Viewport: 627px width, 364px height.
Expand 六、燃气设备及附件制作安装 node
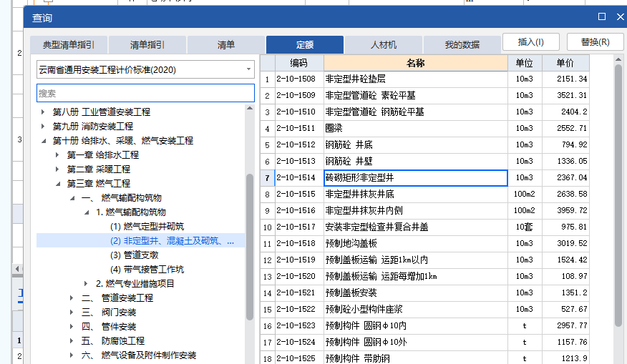coord(72,355)
